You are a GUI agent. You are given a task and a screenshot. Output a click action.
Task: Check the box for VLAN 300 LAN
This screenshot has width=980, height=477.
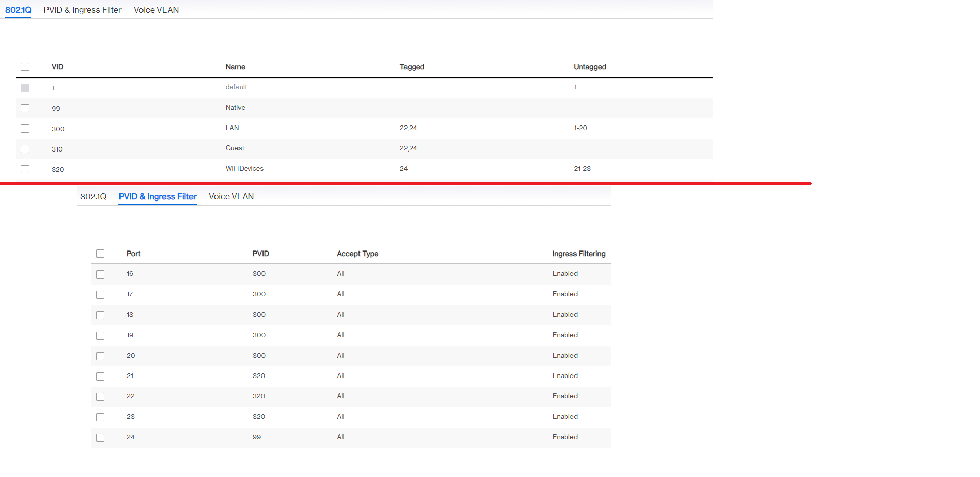[x=25, y=129]
